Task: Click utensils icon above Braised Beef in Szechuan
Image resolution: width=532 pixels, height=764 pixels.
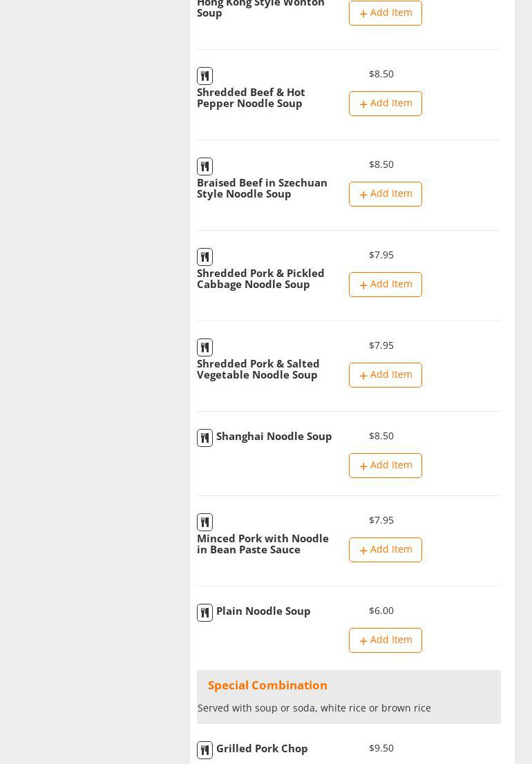Action: 205,166
